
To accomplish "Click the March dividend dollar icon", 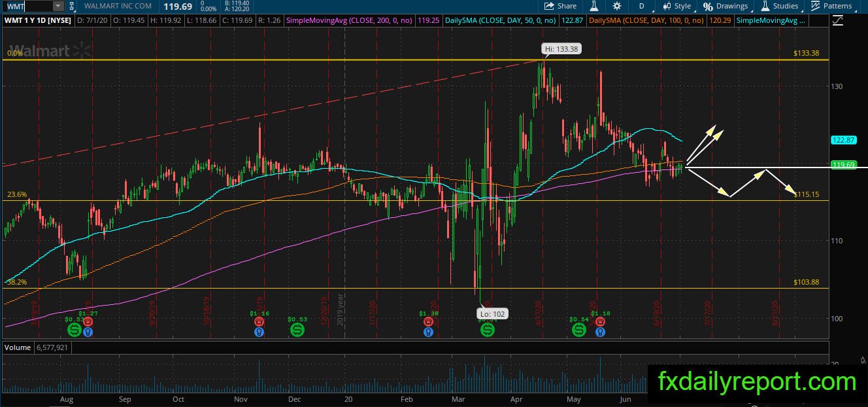I will (x=488, y=330).
